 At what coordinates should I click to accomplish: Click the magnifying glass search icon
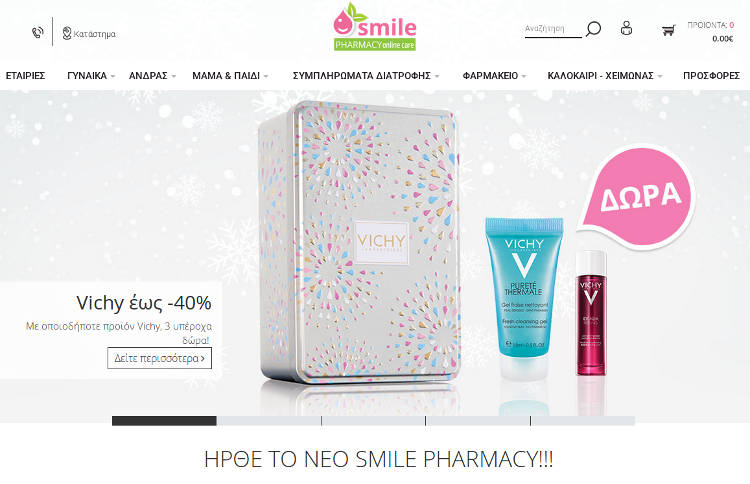tap(593, 29)
